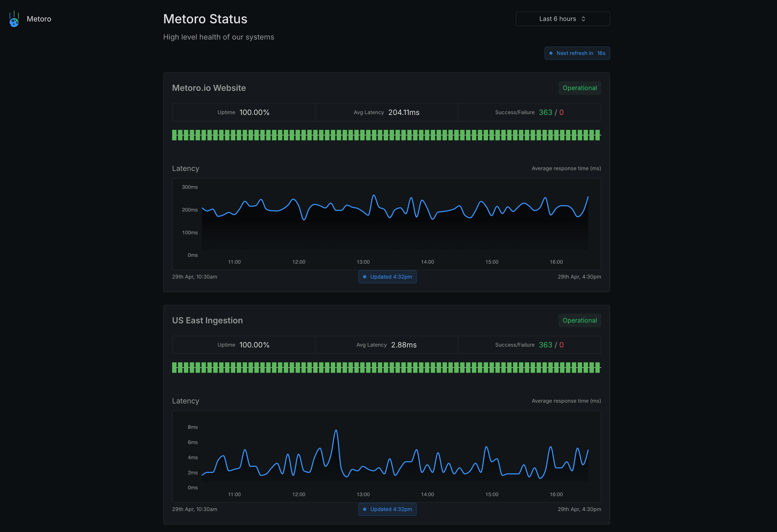Click the Avg Latency 2.88ms value
This screenshot has height=532, width=777.
pos(403,345)
